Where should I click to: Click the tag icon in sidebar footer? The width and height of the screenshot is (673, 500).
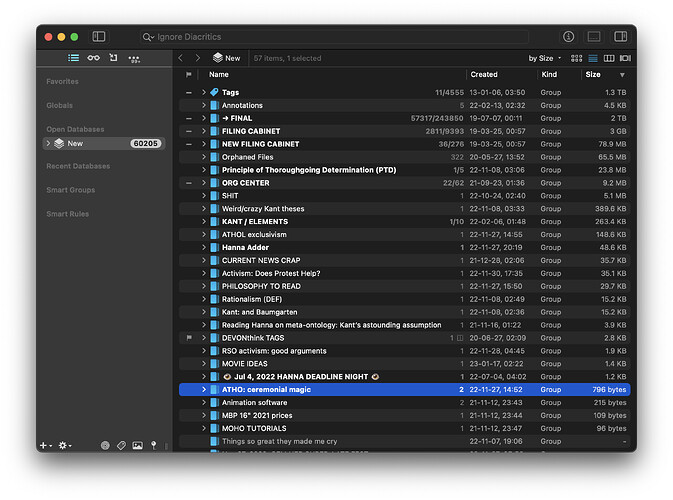121,445
